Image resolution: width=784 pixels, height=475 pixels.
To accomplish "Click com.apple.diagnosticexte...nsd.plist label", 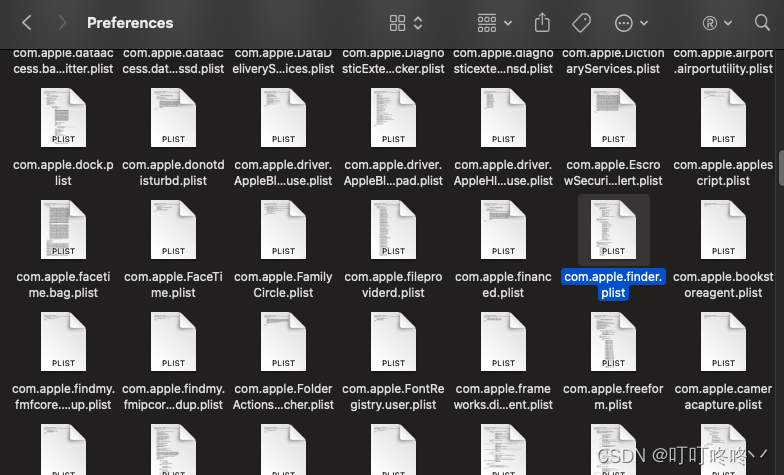I will click(503, 62).
